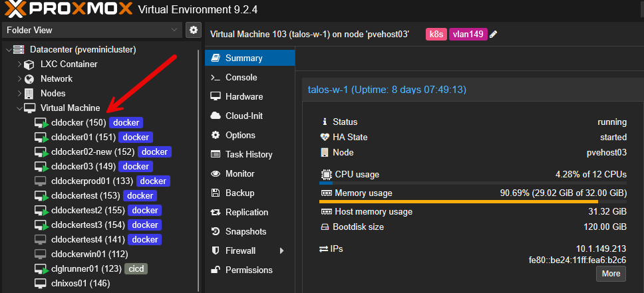This screenshot has height=293, width=644.
Task: Select stopped VM cldockerprod01 (133)
Action: point(92,181)
